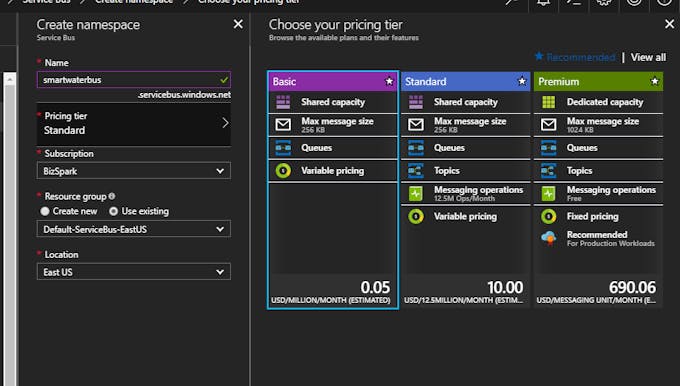
Task: Click the 690.06 price on Premium tier
Action: click(632, 288)
